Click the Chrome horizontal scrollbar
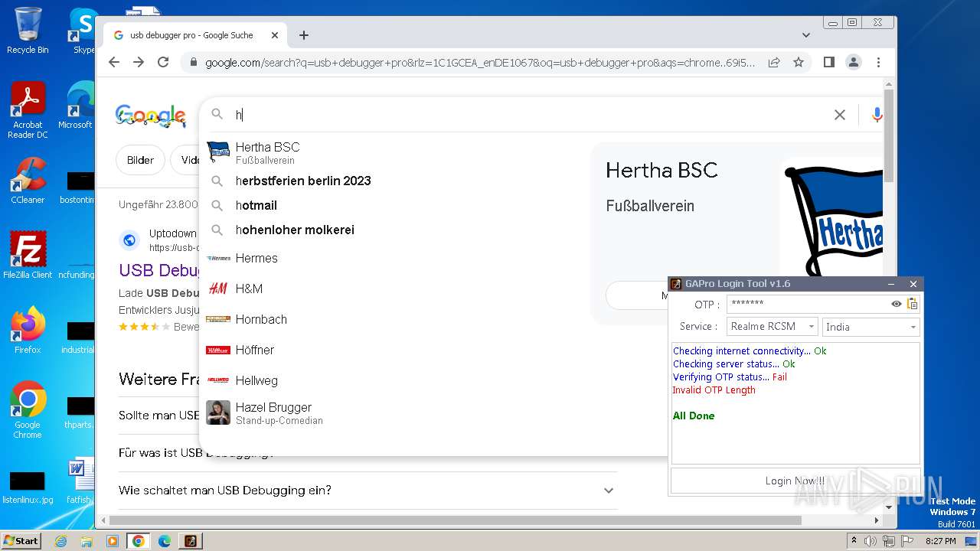Image resolution: width=980 pixels, height=551 pixels. 456,520
